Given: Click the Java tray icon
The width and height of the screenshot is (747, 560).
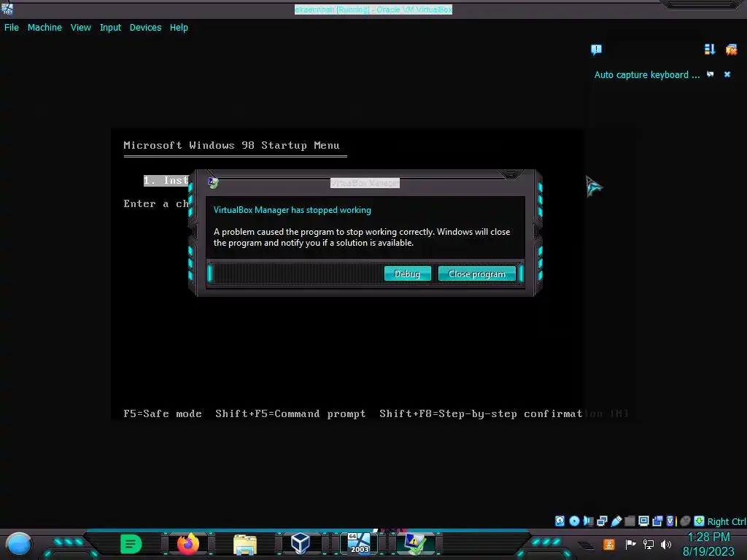Looking at the screenshot, I should tap(609, 544).
